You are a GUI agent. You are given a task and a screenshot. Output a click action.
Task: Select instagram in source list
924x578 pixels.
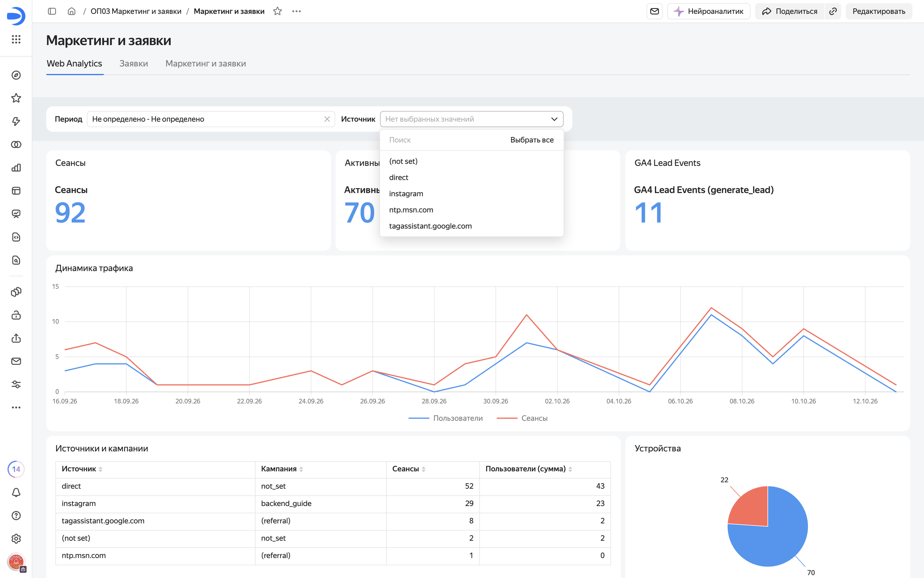click(x=472, y=194)
